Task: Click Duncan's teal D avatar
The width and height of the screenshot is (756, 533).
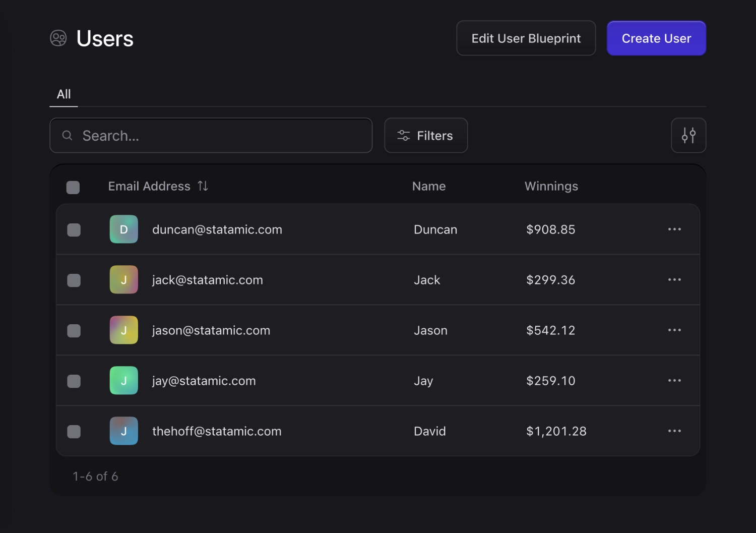Action: coord(124,229)
